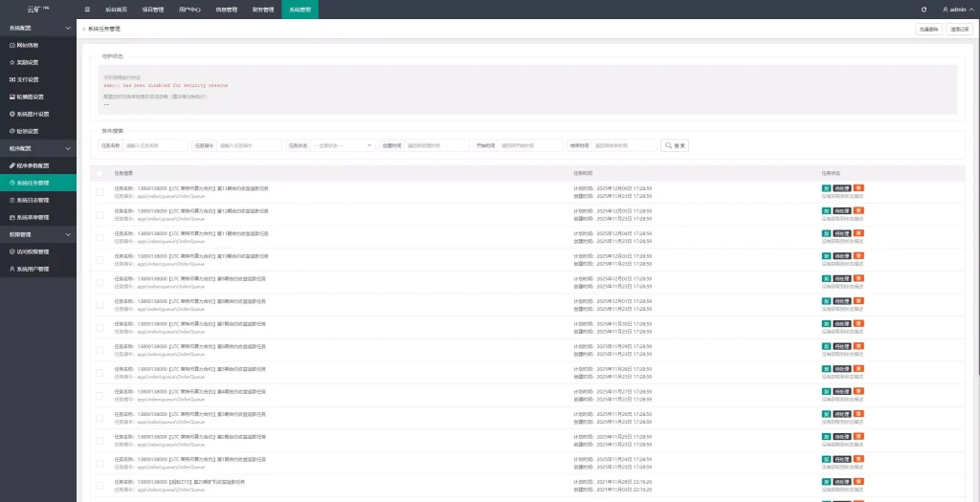This screenshot has width=980, height=502.
Task: Open 支付设置 in the sidebar
Action: pyautogui.click(x=38, y=80)
